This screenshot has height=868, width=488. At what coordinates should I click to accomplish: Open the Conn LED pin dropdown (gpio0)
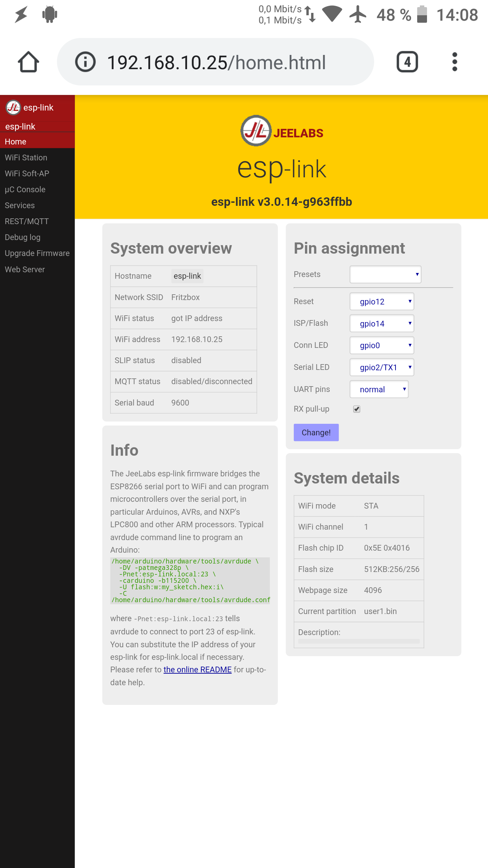click(x=382, y=345)
